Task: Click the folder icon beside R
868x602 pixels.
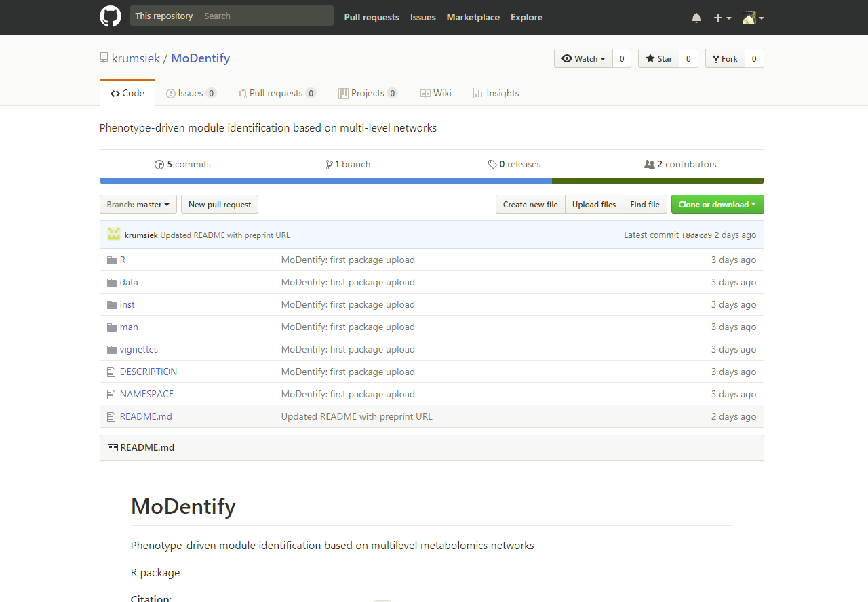Action: coord(112,260)
